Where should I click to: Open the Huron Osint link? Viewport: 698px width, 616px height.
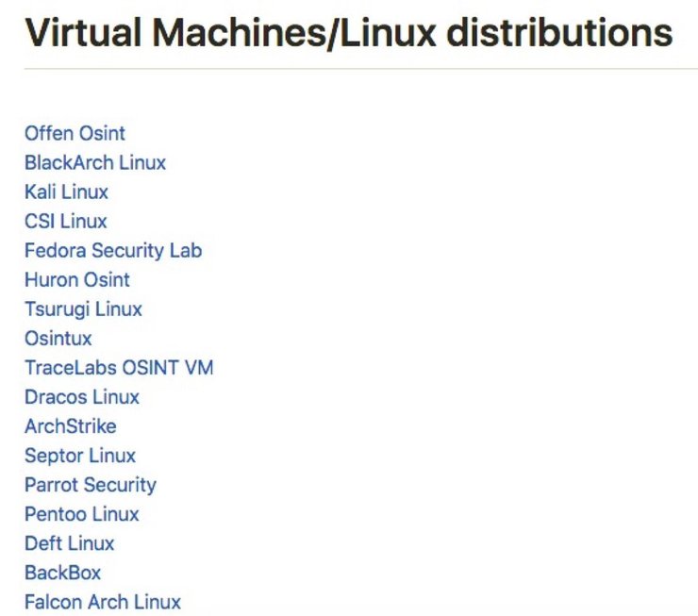pos(77,280)
